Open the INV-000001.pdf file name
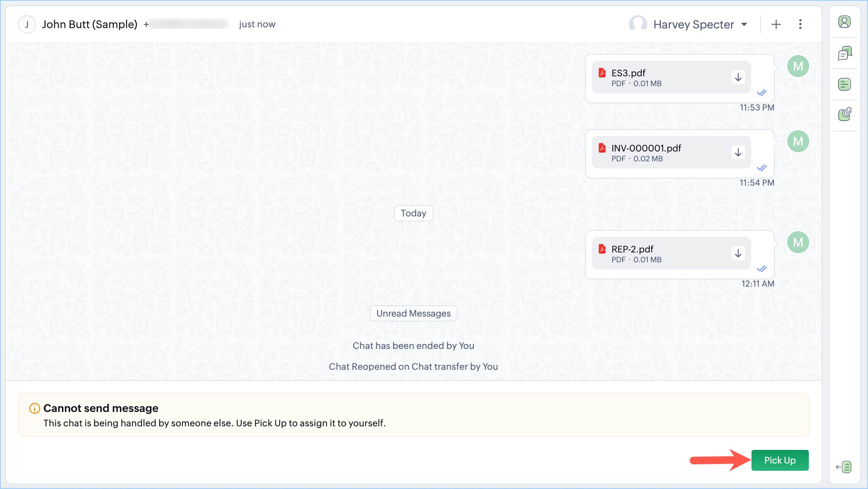The image size is (868, 489). pos(646,148)
